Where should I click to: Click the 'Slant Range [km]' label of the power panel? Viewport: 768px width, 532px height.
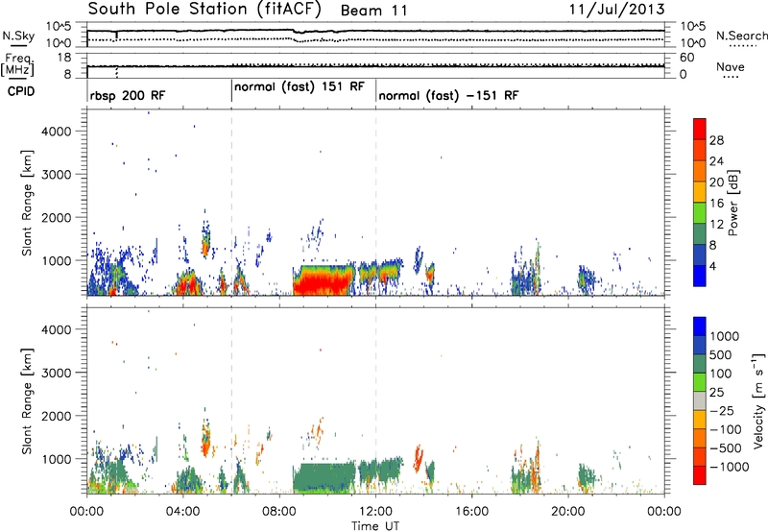(x=27, y=203)
